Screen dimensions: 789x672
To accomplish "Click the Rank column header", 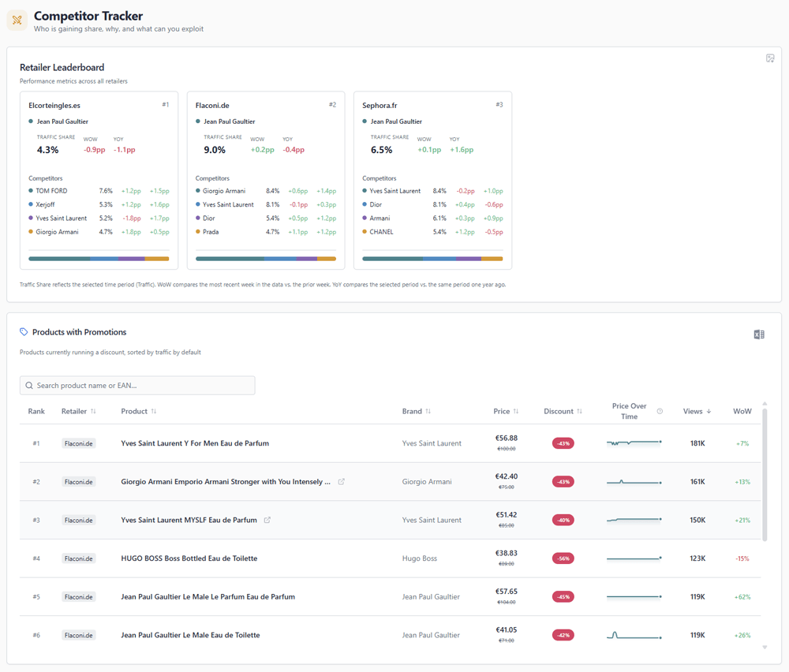I will point(36,412).
